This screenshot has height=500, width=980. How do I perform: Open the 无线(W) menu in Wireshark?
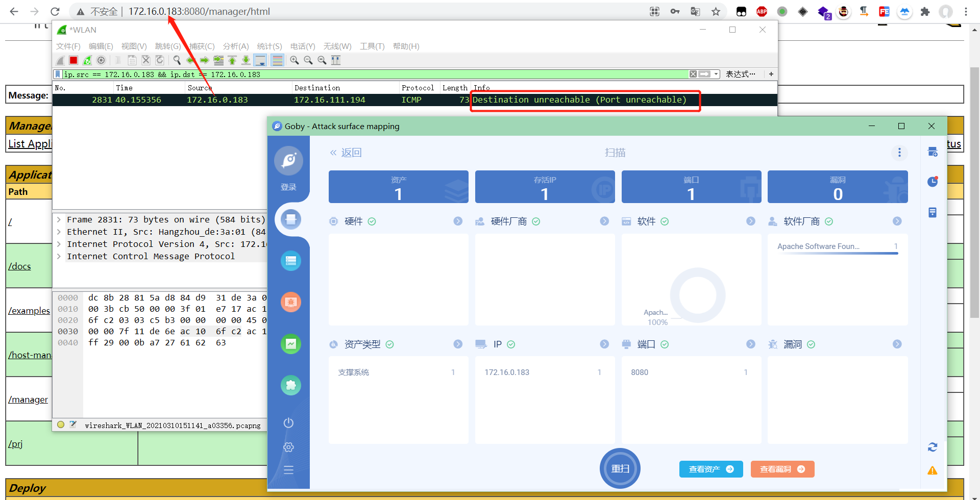337,46
